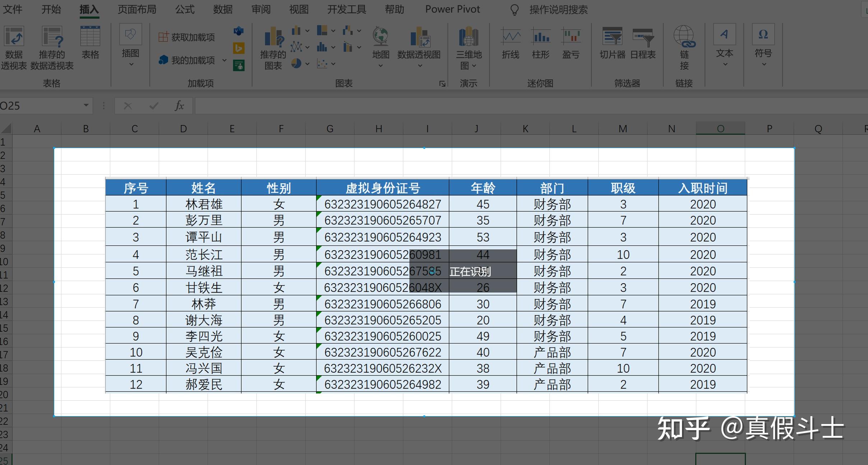The height and width of the screenshot is (465, 868).
Task: Switch to the 开始 ribbon tab
Action: pos(51,9)
